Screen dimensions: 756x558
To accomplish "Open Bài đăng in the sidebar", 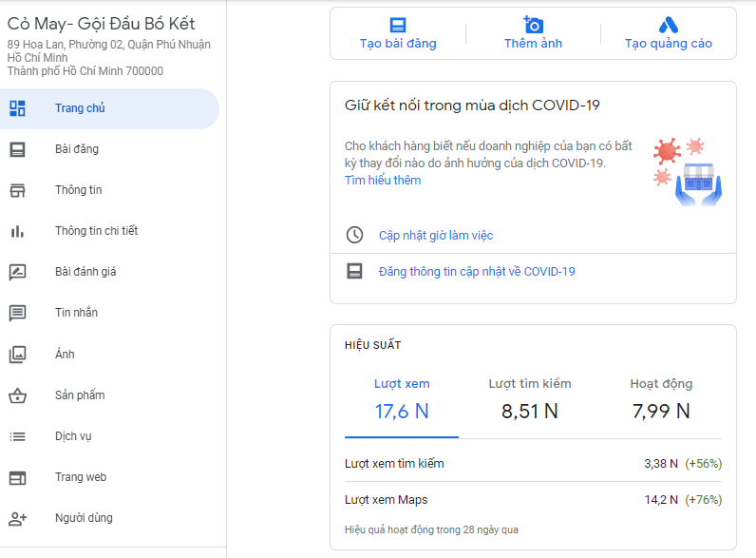I will click(x=109, y=149).
